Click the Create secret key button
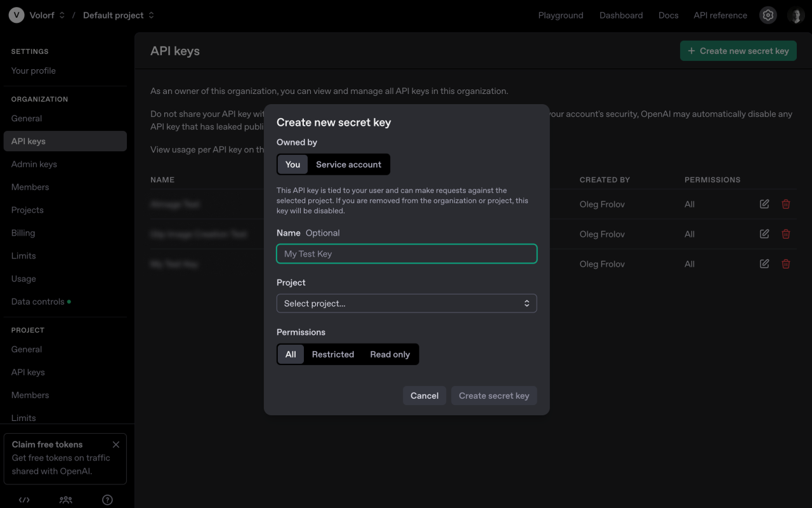812x508 pixels. click(x=494, y=395)
